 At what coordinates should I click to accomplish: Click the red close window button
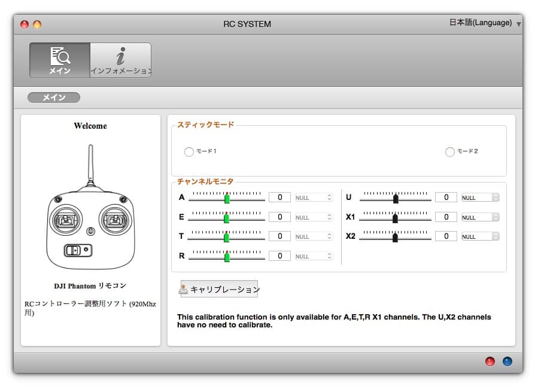coord(25,25)
